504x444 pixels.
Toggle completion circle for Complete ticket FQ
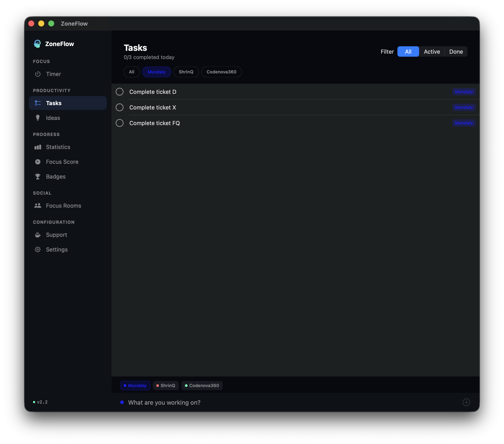click(x=120, y=123)
